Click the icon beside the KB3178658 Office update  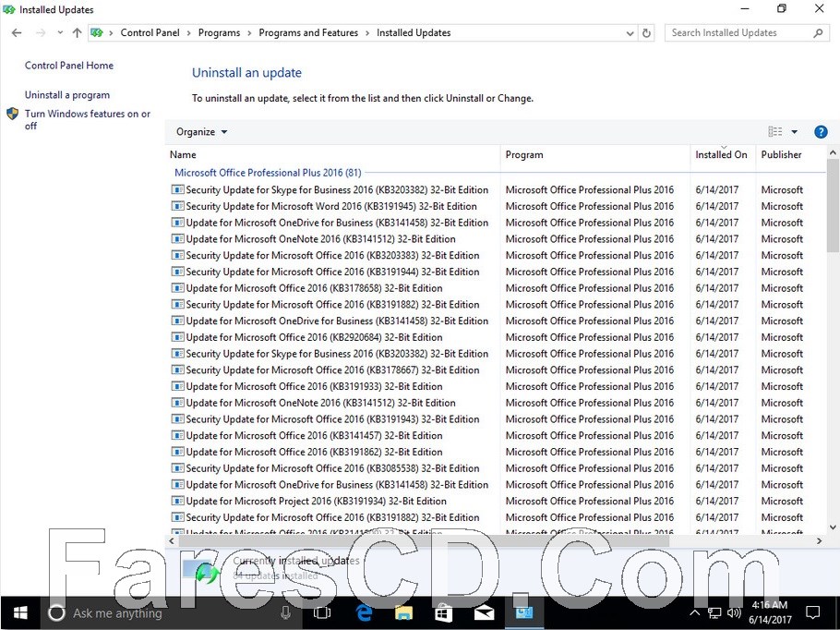coord(177,288)
